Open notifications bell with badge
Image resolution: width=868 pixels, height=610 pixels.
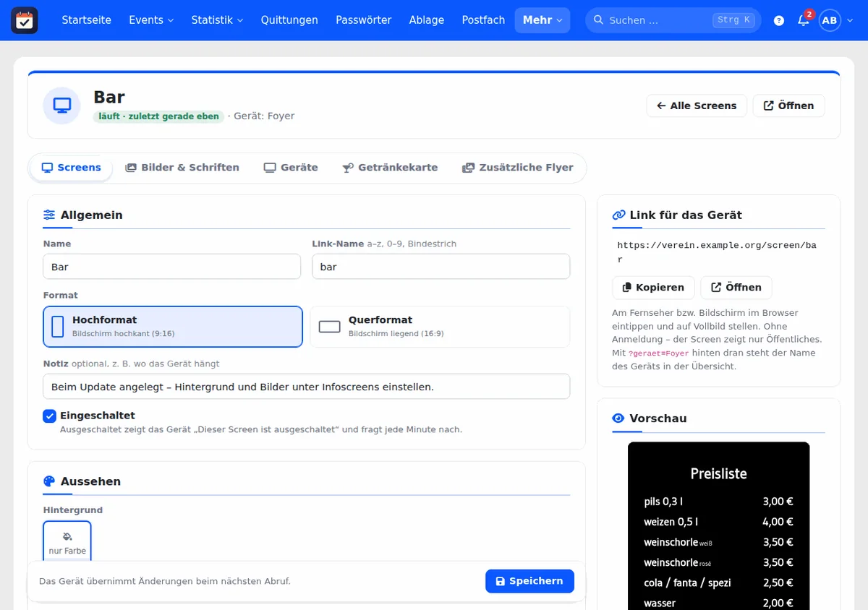coord(804,20)
